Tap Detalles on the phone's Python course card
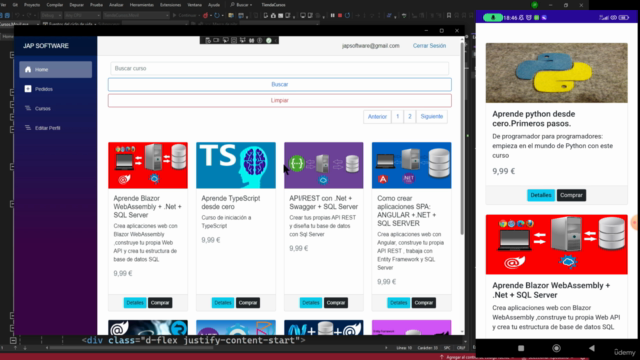Image resolution: width=640 pixels, height=360 pixels. (x=541, y=195)
